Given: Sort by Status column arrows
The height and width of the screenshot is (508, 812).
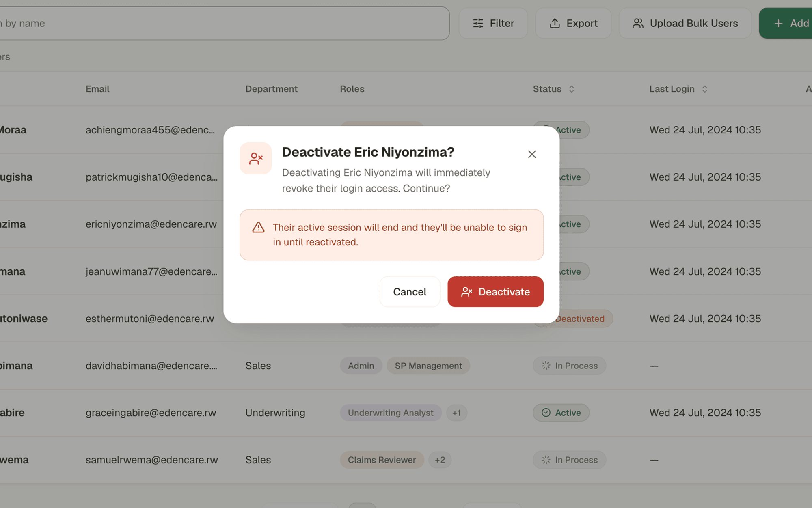Looking at the screenshot, I should (572, 89).
